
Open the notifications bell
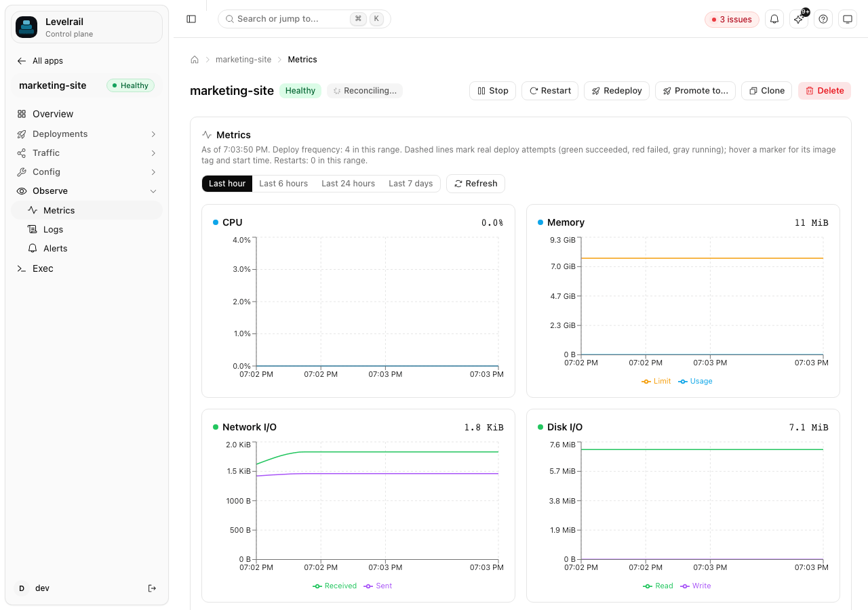(x=774, y=19)
